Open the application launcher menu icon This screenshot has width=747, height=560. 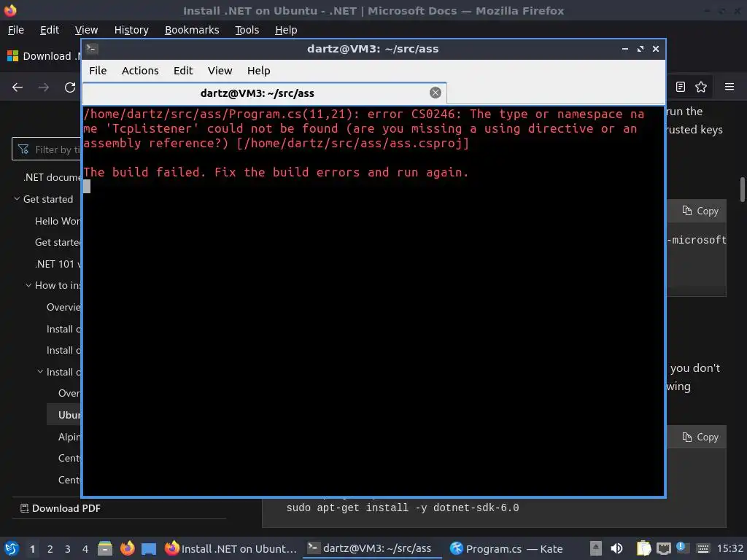point(12,548)
